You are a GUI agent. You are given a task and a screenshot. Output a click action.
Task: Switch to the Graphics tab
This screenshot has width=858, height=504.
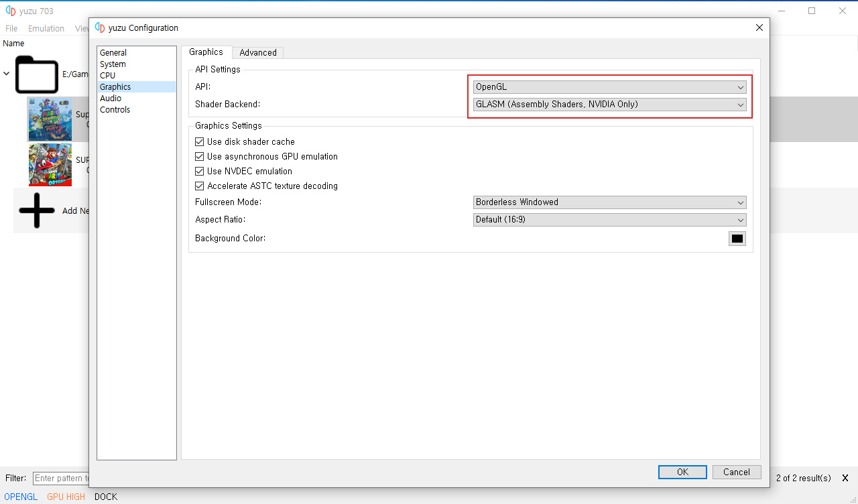pos(206,52)
